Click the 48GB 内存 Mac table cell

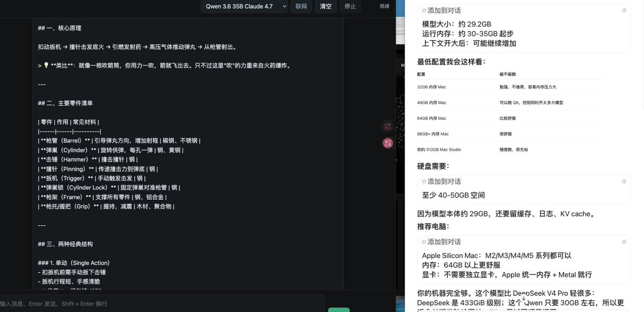point(431,103)
